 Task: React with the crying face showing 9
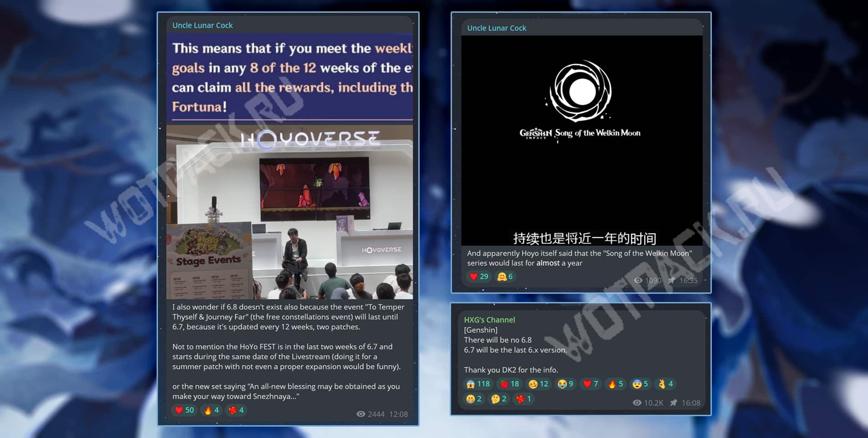pyautogui.click(x=566, y=384)
